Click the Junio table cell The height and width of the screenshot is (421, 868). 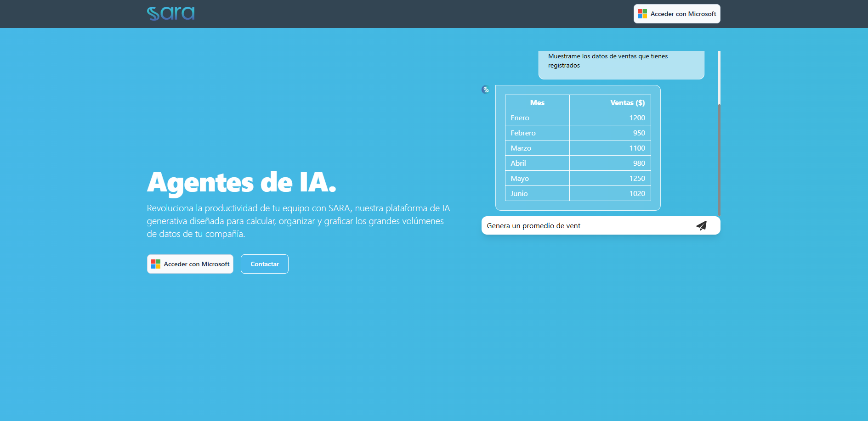pyautogui.click(x=537, y=194)
